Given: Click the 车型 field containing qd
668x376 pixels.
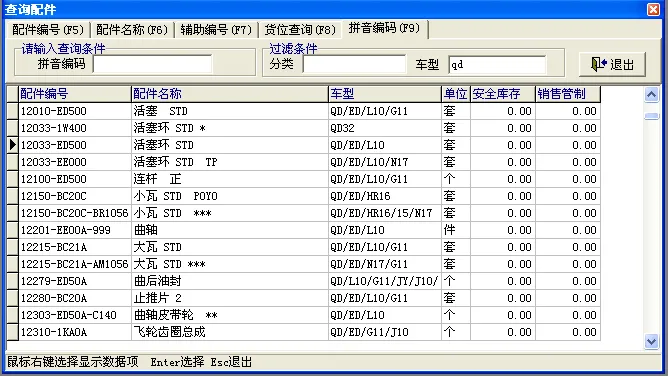Looking at the screenshot, I should 497,64.
